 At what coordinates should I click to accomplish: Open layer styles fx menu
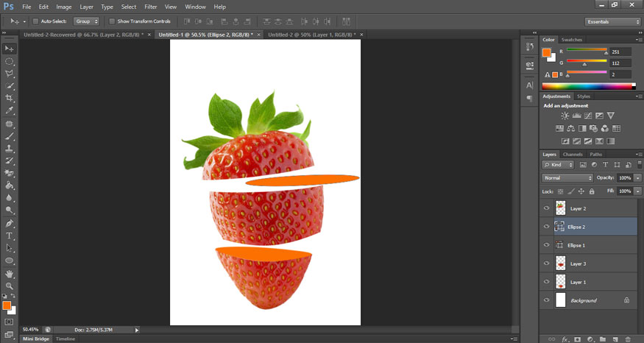coord(565,339)
